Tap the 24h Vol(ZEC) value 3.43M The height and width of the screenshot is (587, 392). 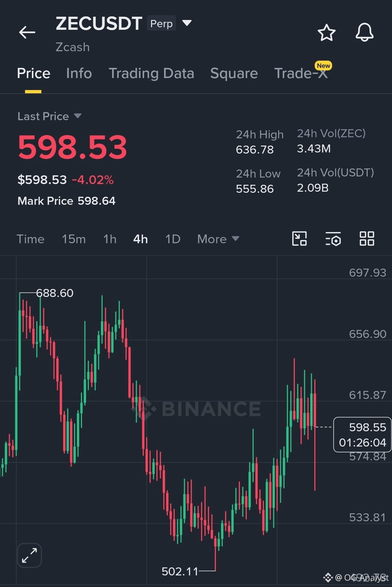314,148
